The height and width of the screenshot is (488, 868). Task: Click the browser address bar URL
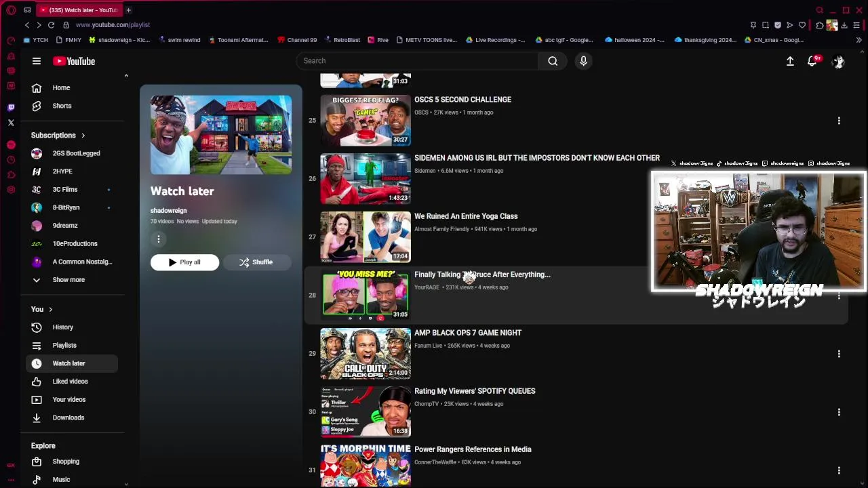[113, 25]
